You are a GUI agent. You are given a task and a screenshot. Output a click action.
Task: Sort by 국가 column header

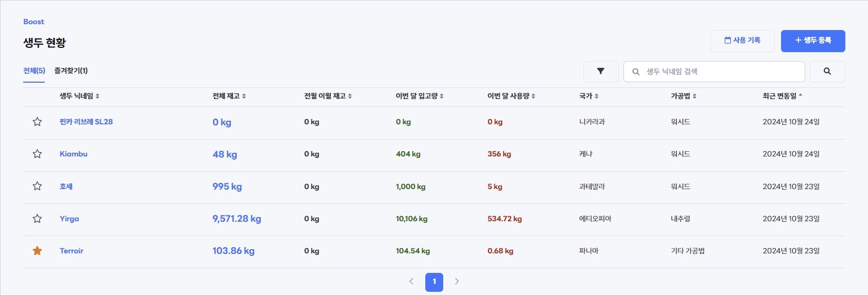click(x=588, y=96)
